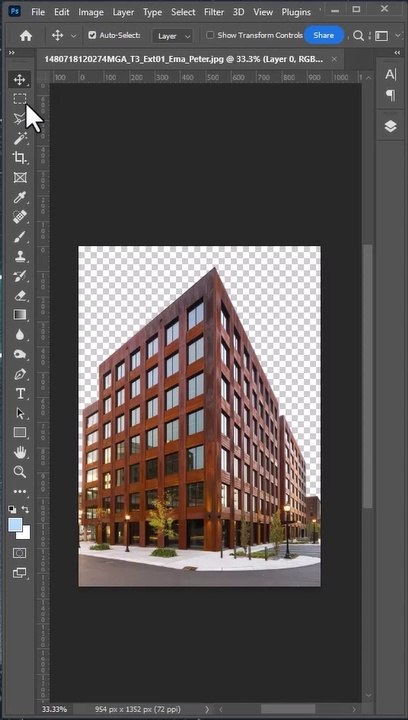Image resolution: width=408 pixels, height=720 pixels.
Task: Select the Clone Stamp tool
Action: click(x=19, y=256)
